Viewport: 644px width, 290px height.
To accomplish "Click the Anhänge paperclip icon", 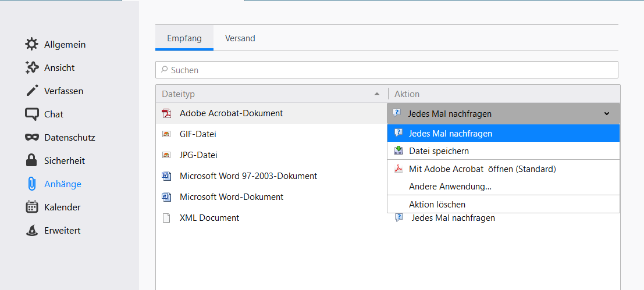I will coord(31,184).
